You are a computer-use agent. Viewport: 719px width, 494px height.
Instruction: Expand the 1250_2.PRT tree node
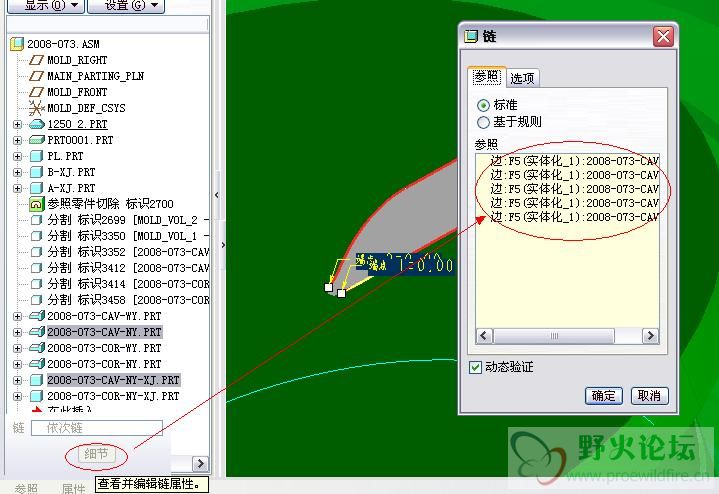click(x=17, y=124)
